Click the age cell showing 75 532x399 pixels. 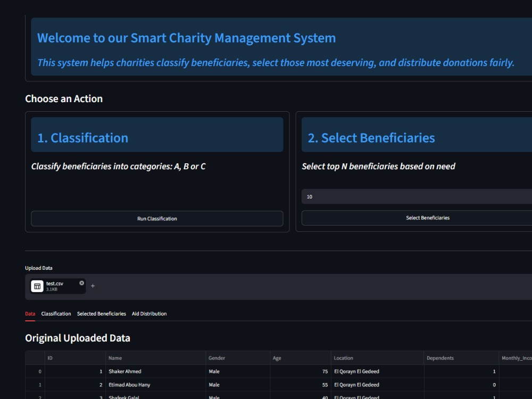coord(300,371)
